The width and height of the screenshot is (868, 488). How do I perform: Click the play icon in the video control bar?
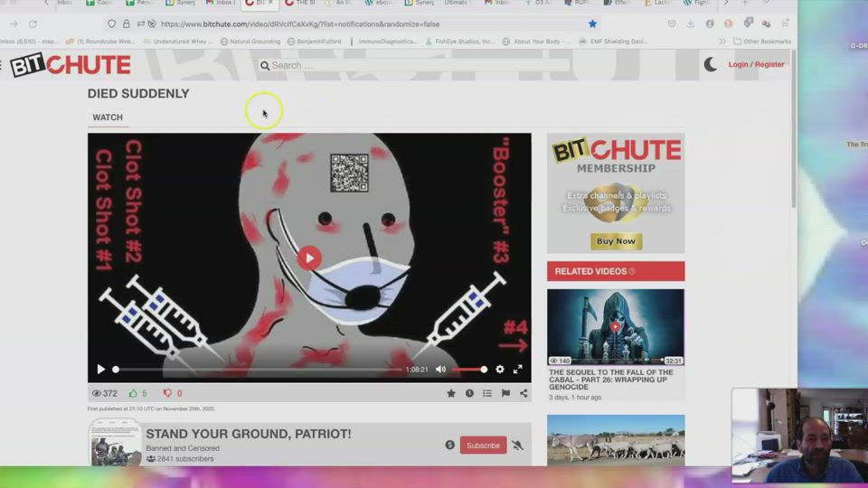point(100,369)
